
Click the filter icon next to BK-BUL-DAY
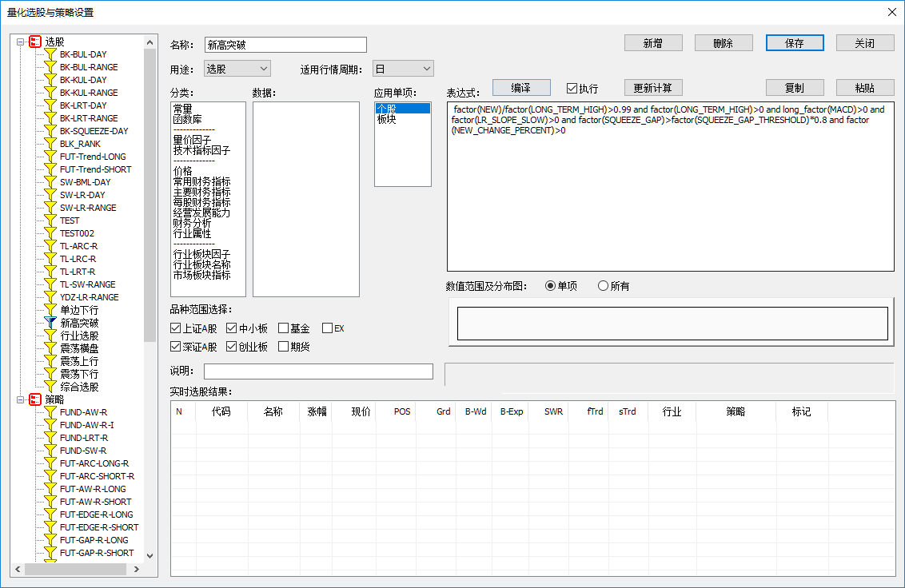click(x=50, y=54)
